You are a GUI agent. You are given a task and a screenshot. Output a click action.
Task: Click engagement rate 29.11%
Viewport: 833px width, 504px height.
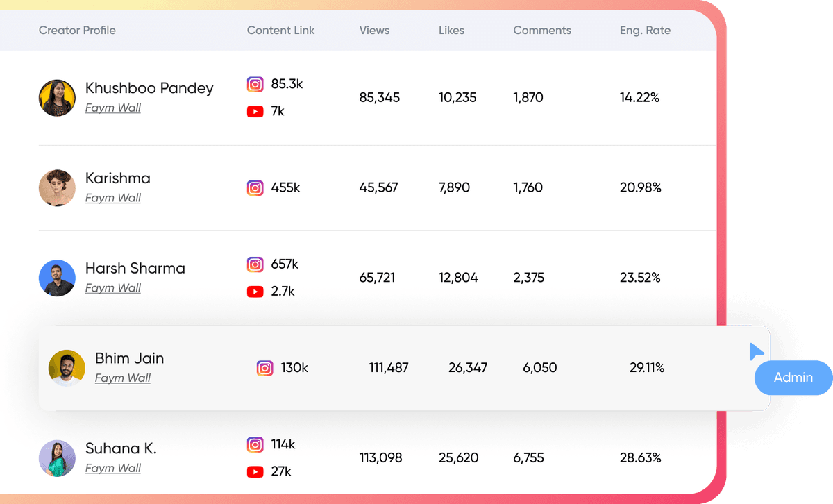click(647, 368)
